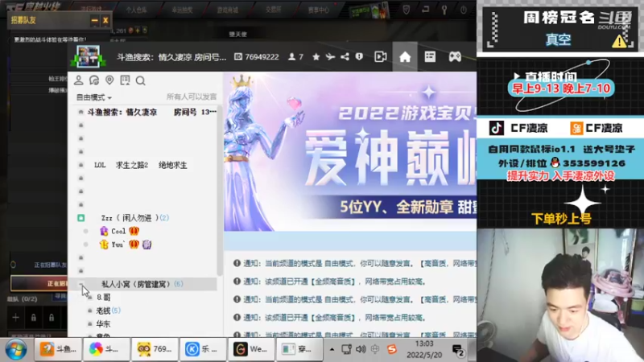Screen dimensions: 644x362
Task: Click the channel list vertical scrollbar
Action: pos(220,191)
